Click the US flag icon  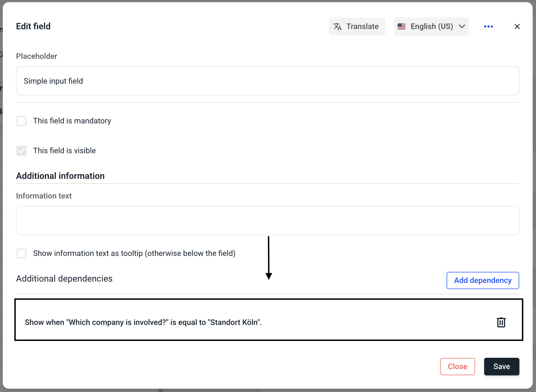[402, 27]
